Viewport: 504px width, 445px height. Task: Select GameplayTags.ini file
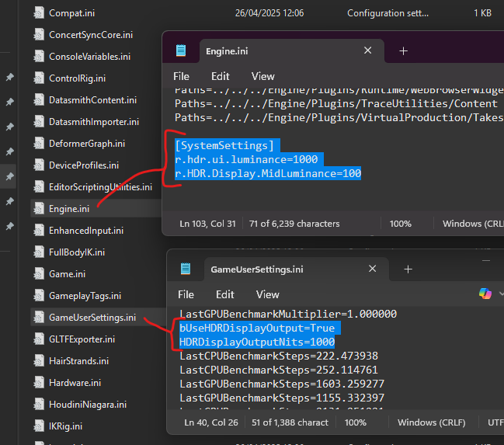click(85, 296)
